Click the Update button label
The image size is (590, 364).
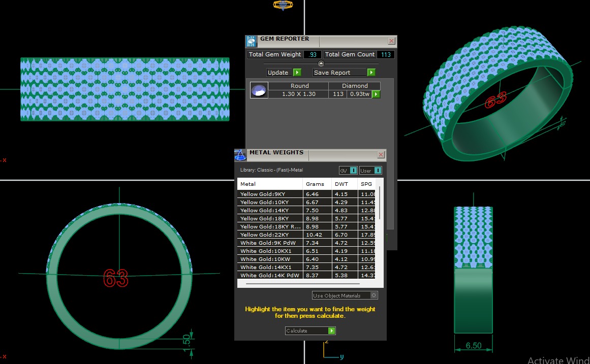coord(278,73)
